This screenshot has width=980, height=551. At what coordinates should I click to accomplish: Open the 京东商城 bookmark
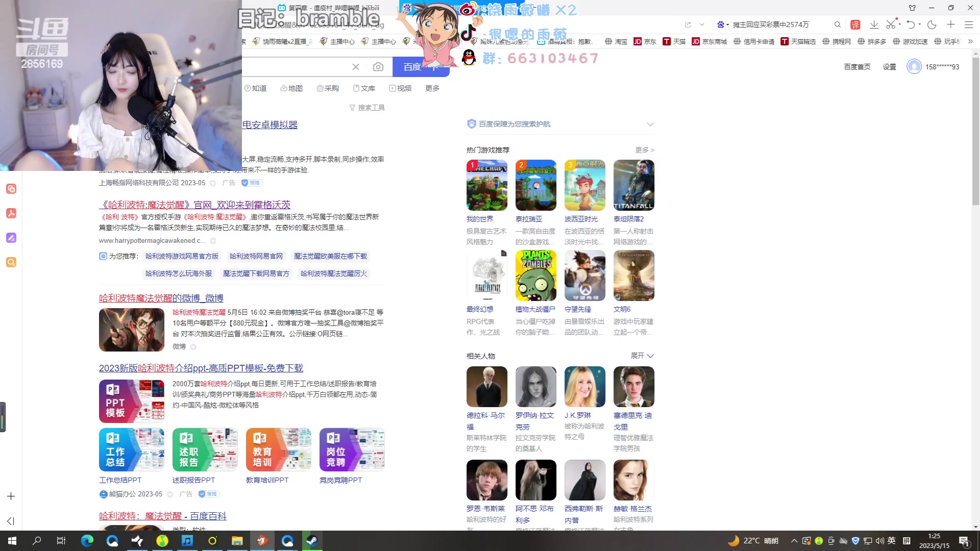(709, 41)
